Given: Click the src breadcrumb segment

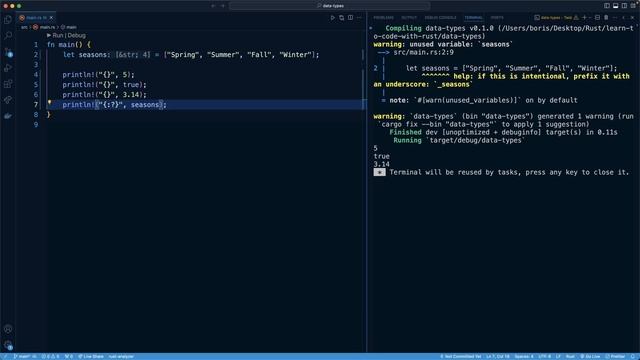Looking at the screenshot, I should click(24, 27).
